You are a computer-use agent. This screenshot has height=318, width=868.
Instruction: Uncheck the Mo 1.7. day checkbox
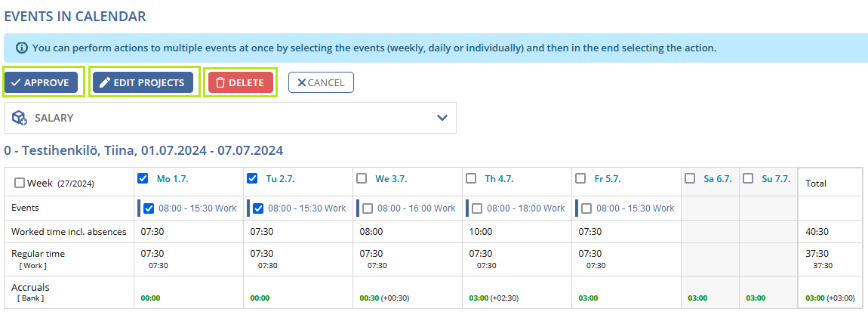point(142,178)
